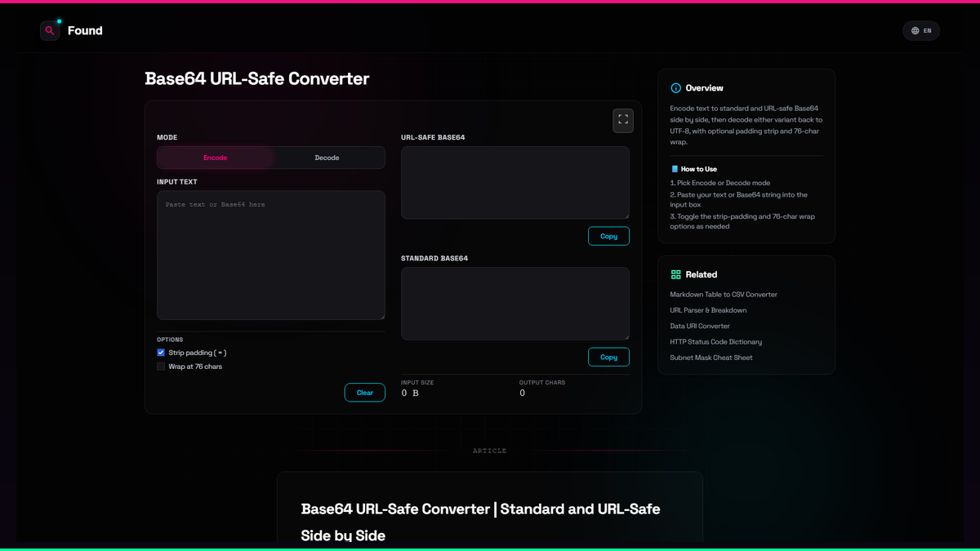This screenshot has width=980, height=551.
Task: Click the URL-Safe Base64 output box
Action: point(515,183)
